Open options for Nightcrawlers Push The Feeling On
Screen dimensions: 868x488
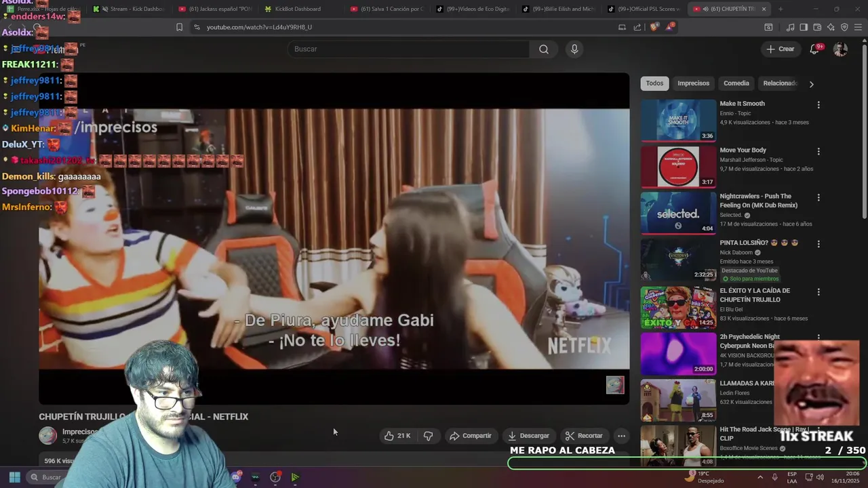click(818, 197)
